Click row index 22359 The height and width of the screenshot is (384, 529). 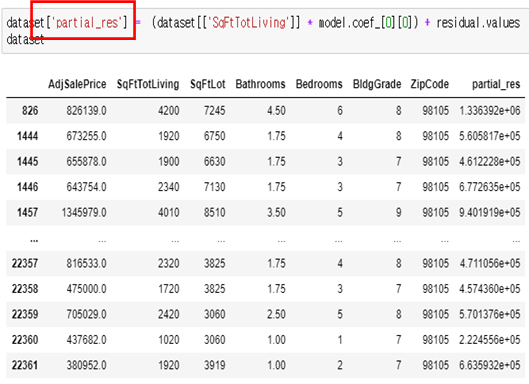(25, 314)
